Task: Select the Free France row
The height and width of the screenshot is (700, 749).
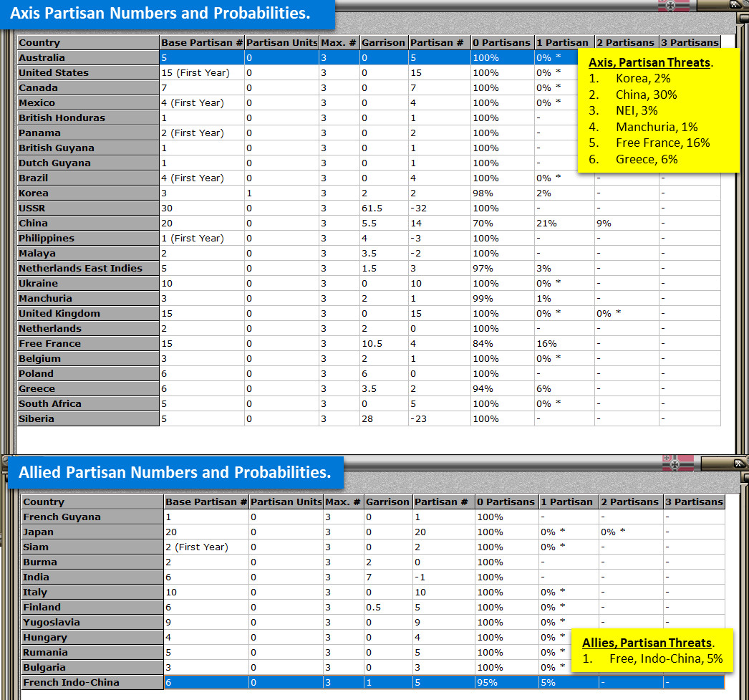Action: click(369, 343)
